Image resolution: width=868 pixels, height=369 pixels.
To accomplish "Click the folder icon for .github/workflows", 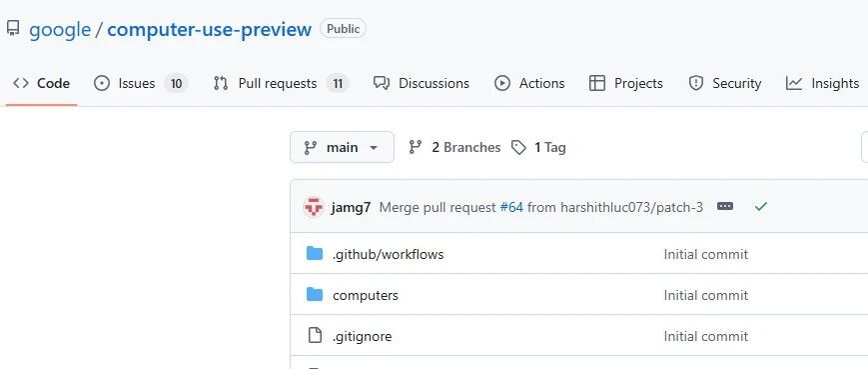I will [315, 254].
